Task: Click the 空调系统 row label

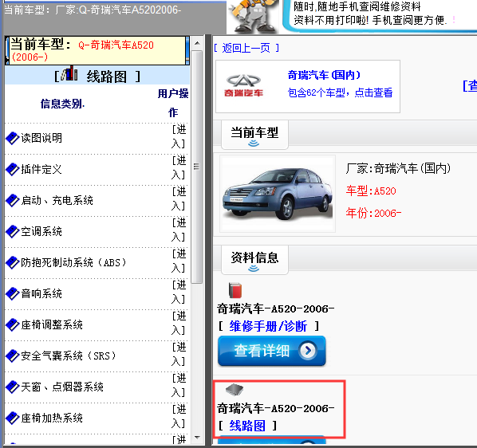Action: pos(41,232)
